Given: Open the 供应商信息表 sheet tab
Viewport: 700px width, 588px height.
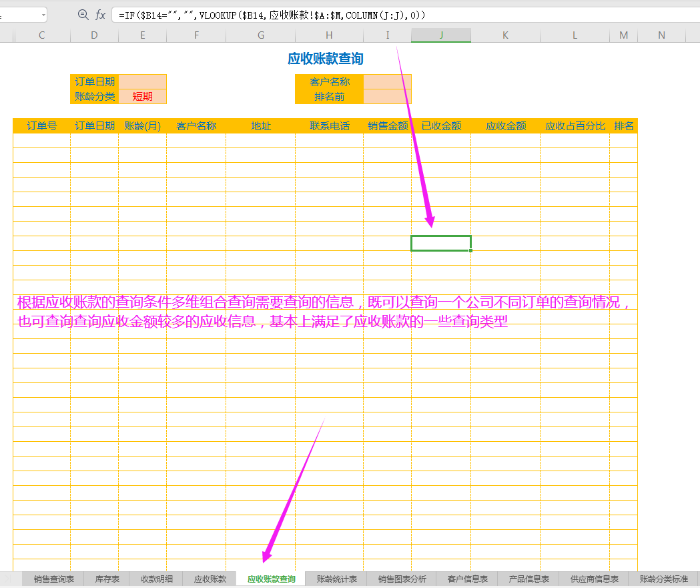Looking at the screenshot, I should [594, 579].
